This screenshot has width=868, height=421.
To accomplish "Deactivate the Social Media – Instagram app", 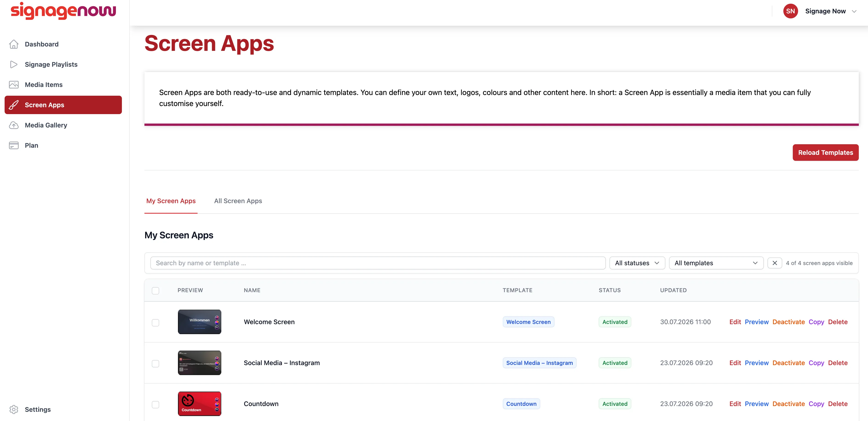I will 788,363.
